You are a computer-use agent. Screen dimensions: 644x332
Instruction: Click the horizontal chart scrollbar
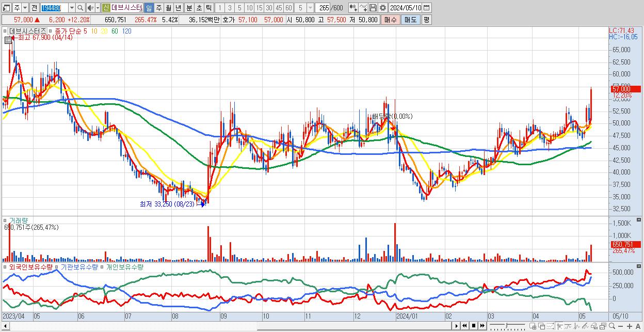226,325
